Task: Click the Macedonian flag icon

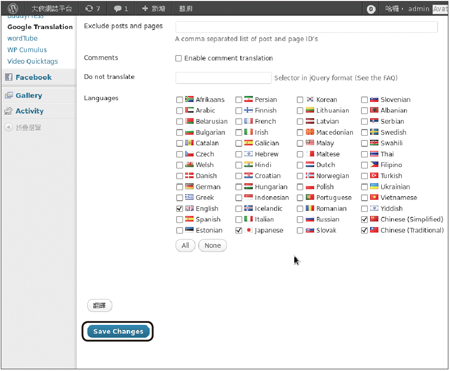Action: click(x=310, y=132)
